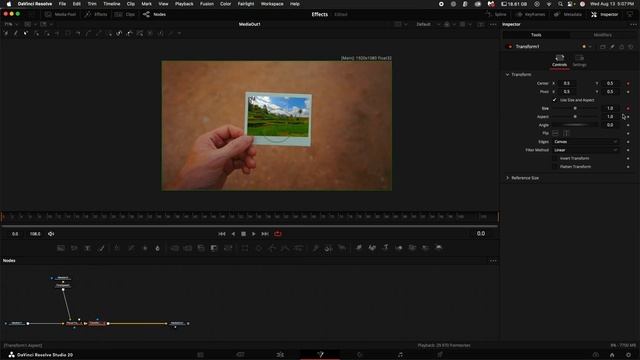640x360 pixels.
Task: Jump to the last frame
Action: click(265, 234)
